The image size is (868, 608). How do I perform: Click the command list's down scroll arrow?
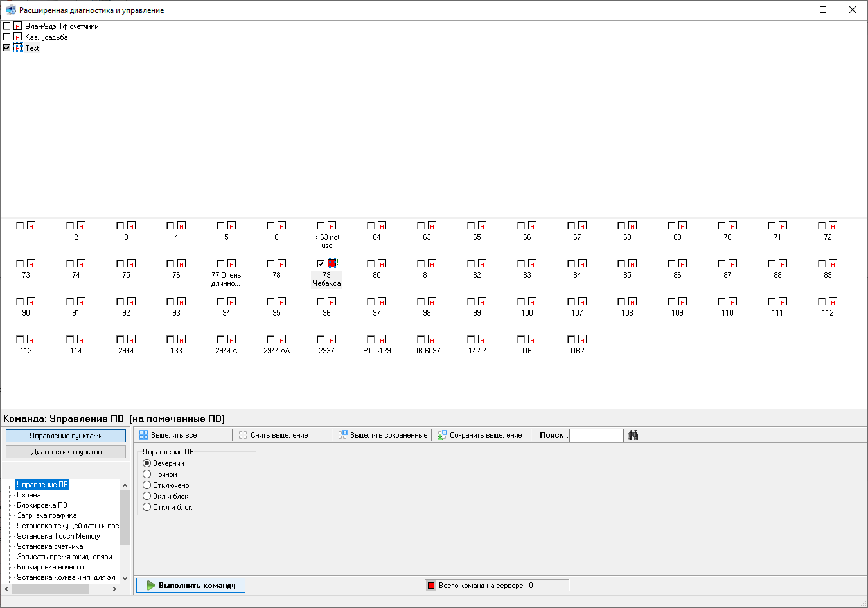tap(125, 578)
